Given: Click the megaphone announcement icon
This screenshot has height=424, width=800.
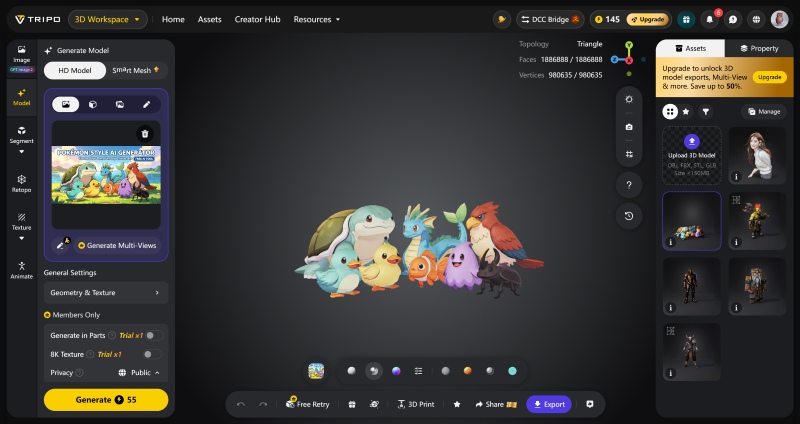Looking at the screenshot, I should point(502,19).
